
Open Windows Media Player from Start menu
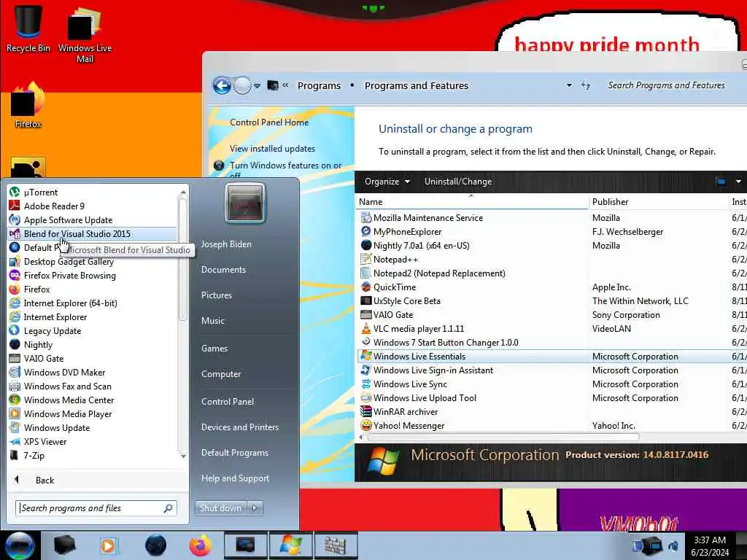click(x=93, y=414)
